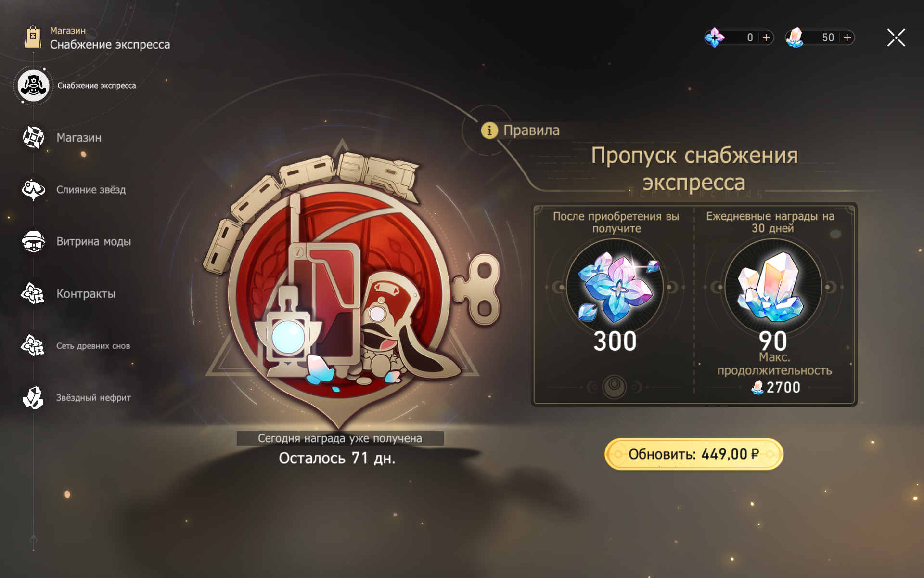This screenshot has height=578, width=924.
Task: Add Oneiric Shards with the plus button
Action: pos(767,38)
